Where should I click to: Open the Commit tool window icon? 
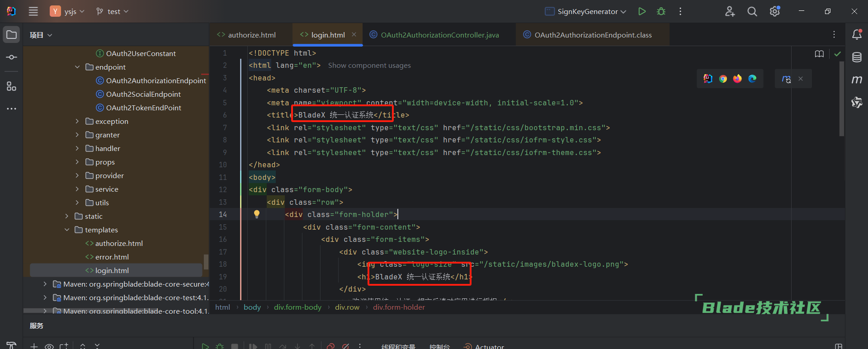pyautogui.click(x=12, y=57)
